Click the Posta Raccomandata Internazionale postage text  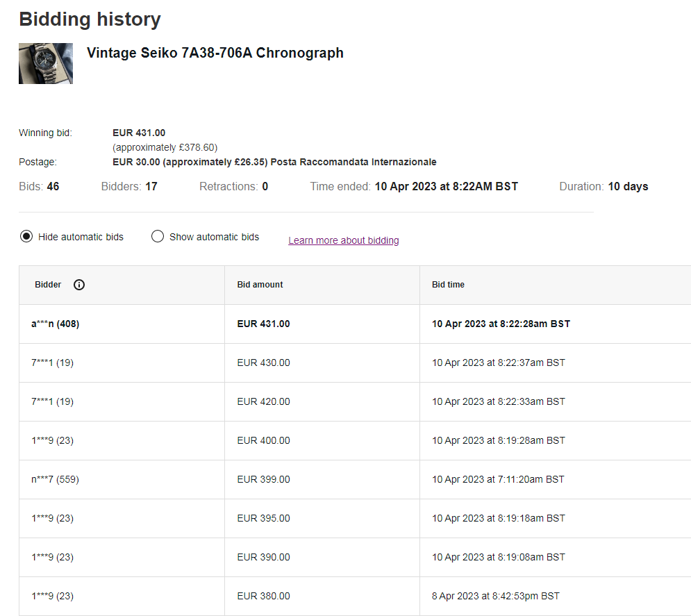tap(353, 162)
